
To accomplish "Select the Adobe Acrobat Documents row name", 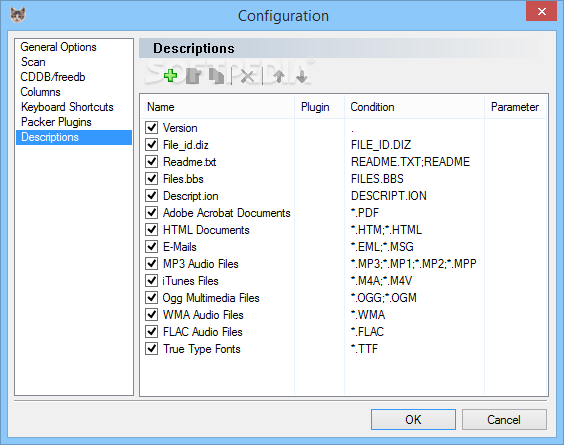I will pos(227,213).
